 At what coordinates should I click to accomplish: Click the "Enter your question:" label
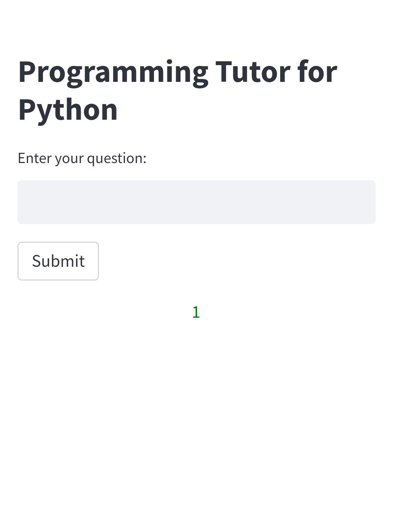click(82, 158)
